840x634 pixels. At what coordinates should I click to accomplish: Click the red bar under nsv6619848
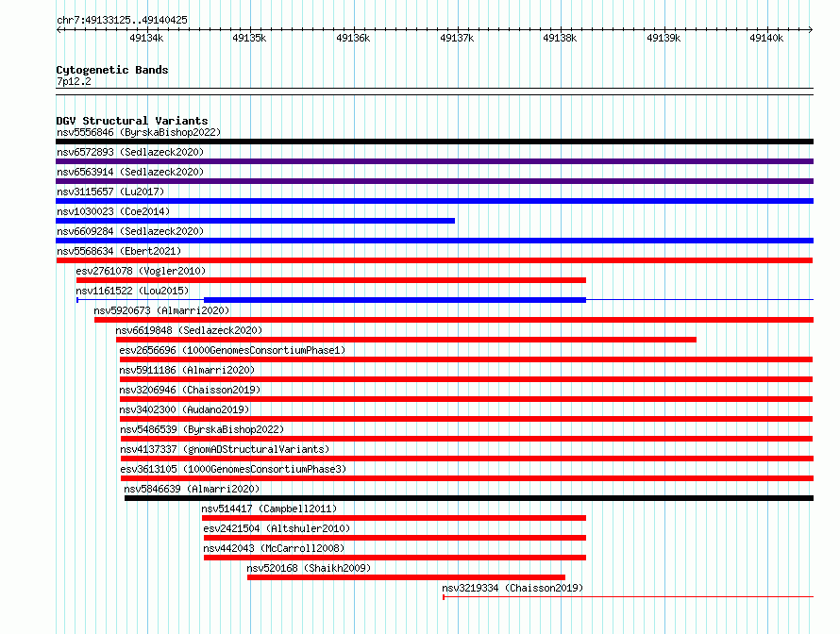tap(406, 340)
